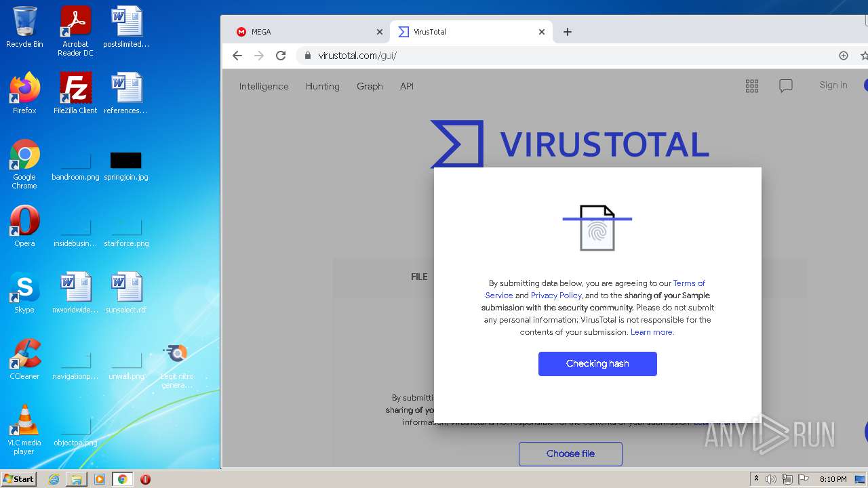868x488 pixels.
Task: Launch VLC media player shortcut
Action: 24,430
